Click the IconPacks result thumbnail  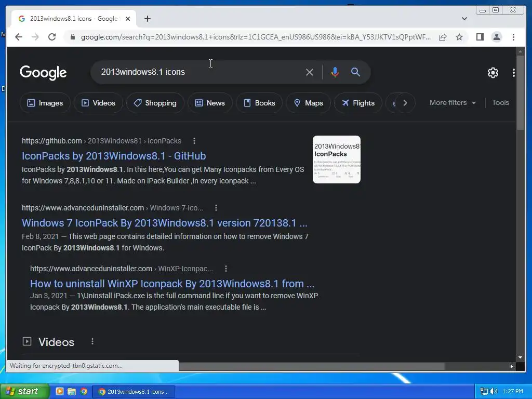336,159
